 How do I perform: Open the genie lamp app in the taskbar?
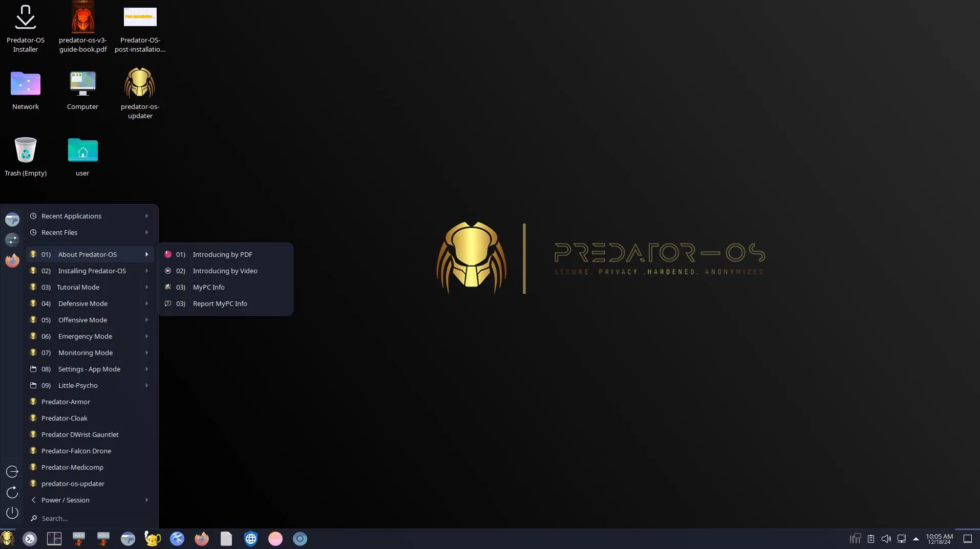pos(152,538)
